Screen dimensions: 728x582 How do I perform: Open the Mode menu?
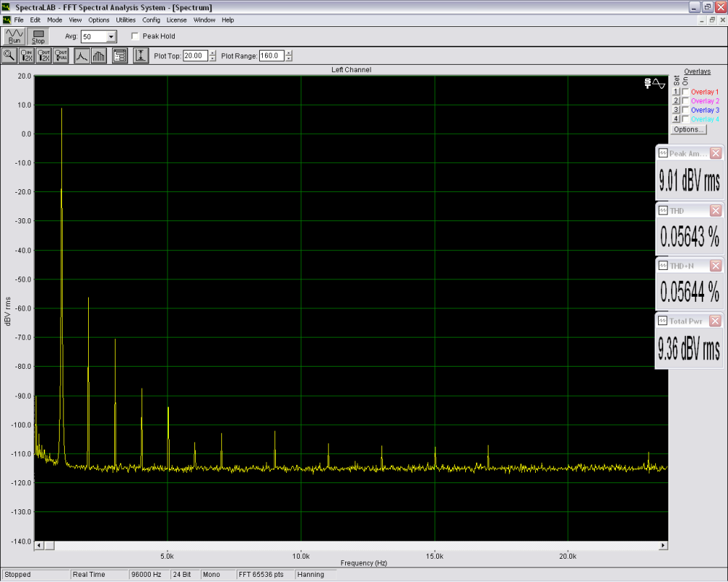(55, 20)
